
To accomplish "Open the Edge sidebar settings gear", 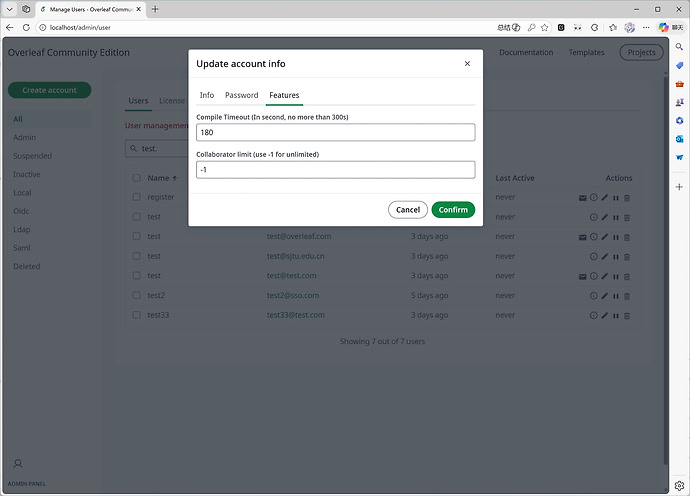I will (679, 485).
